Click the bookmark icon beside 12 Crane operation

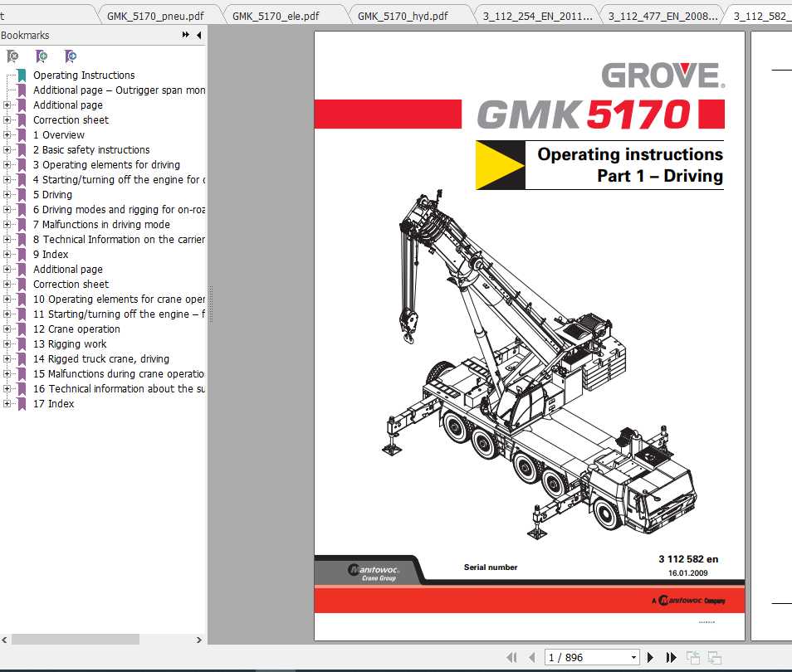click(x=22, y=329)
